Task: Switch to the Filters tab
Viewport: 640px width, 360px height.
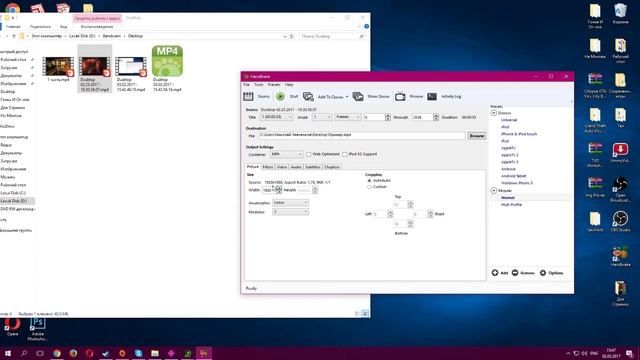Action: pyautogui.click(x=268, y=167)
